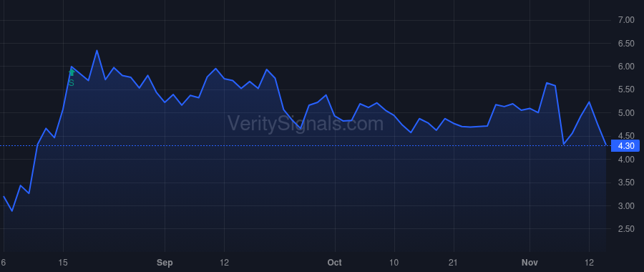Viewport: 644px width, 272px height.
Task: Click the blue 4.30 current price tag
Action: coord(625,146)
